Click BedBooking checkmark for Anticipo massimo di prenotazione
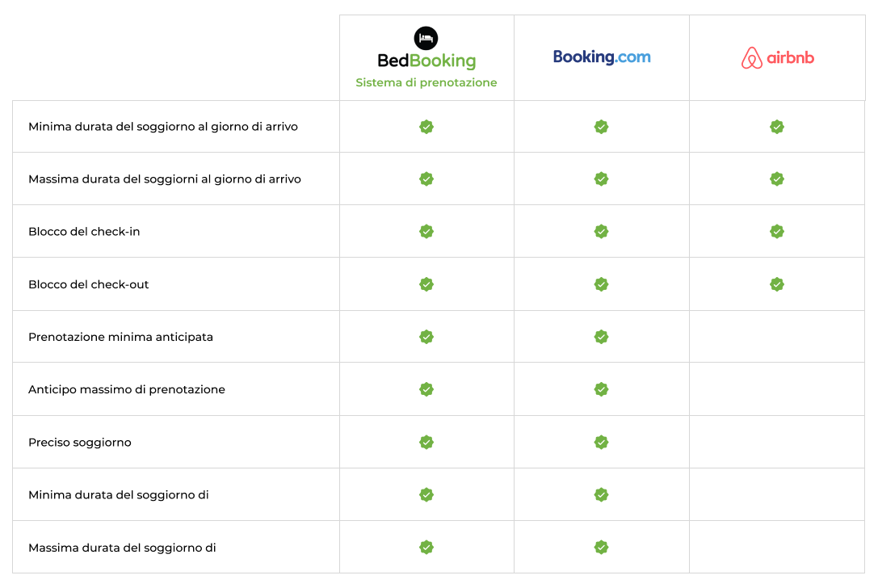The width and height of the screenshot is (878, 588). tap(426, 389)
